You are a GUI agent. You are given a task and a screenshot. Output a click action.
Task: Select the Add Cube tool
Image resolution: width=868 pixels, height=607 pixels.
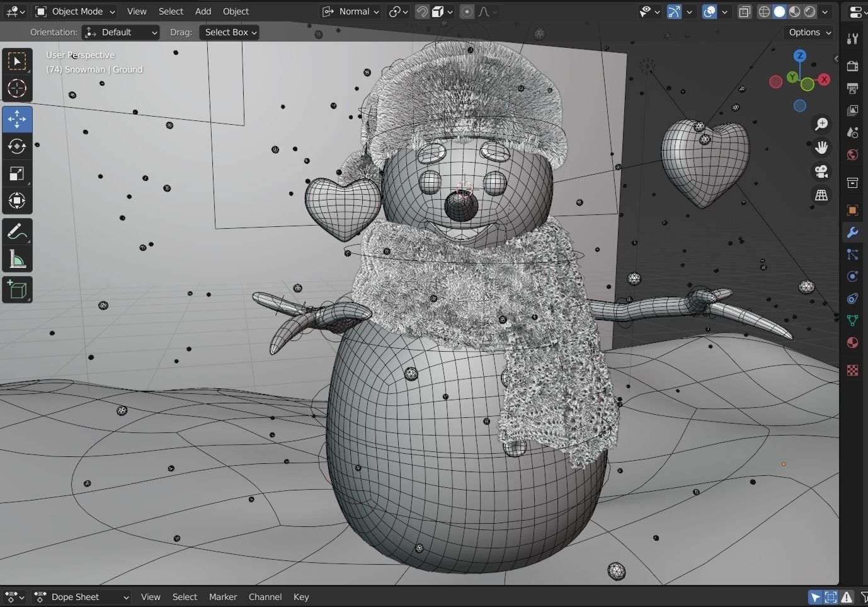17,289
